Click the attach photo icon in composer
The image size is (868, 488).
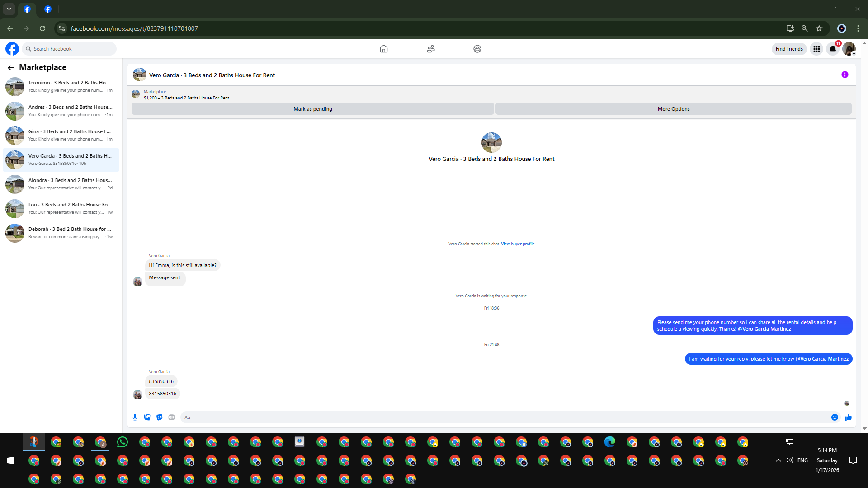click(147, 418)
